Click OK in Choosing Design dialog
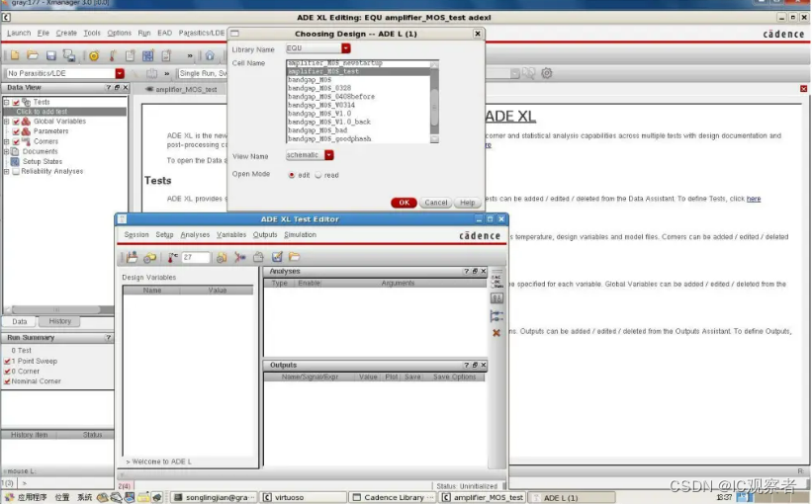This screenshot has width=812, height=504. (404, 203)
